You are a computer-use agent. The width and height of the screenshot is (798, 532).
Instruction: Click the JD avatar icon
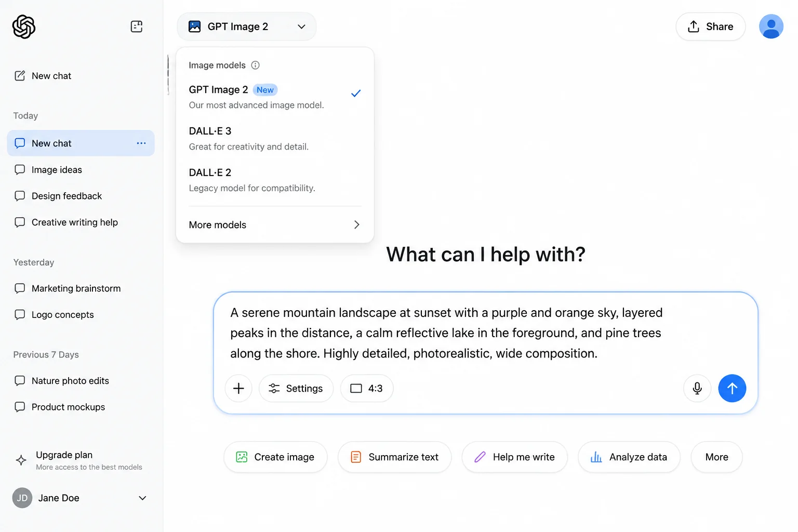pos(22,498)
